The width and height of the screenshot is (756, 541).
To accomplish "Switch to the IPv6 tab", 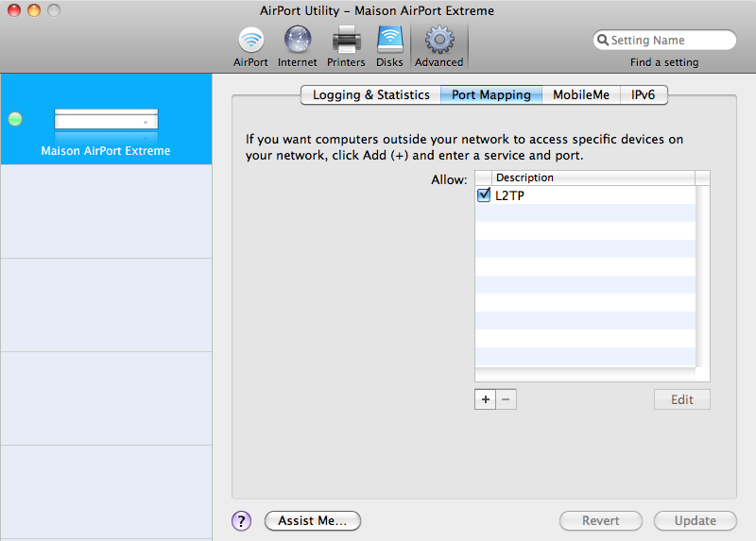I will (644, 94).
